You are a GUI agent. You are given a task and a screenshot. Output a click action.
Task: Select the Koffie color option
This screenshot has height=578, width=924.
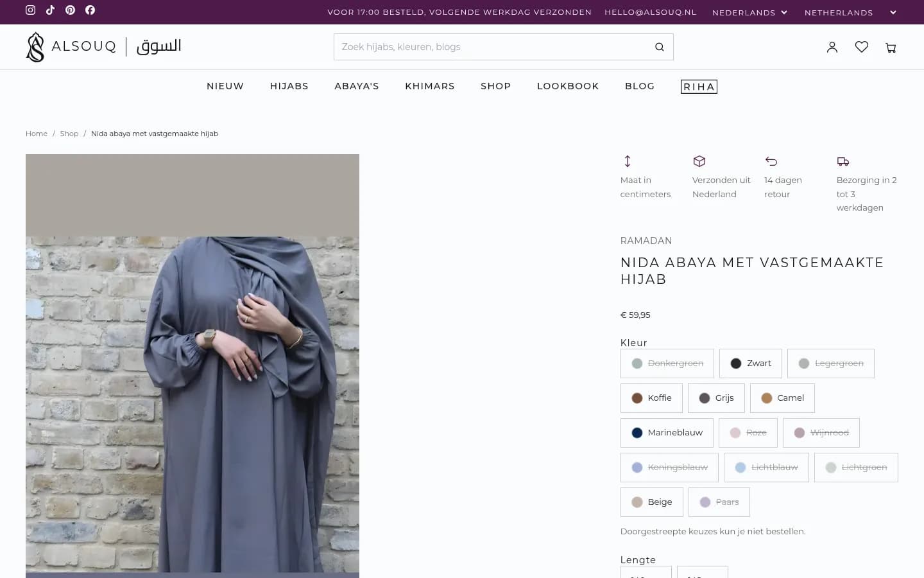[x=651, y=398]
